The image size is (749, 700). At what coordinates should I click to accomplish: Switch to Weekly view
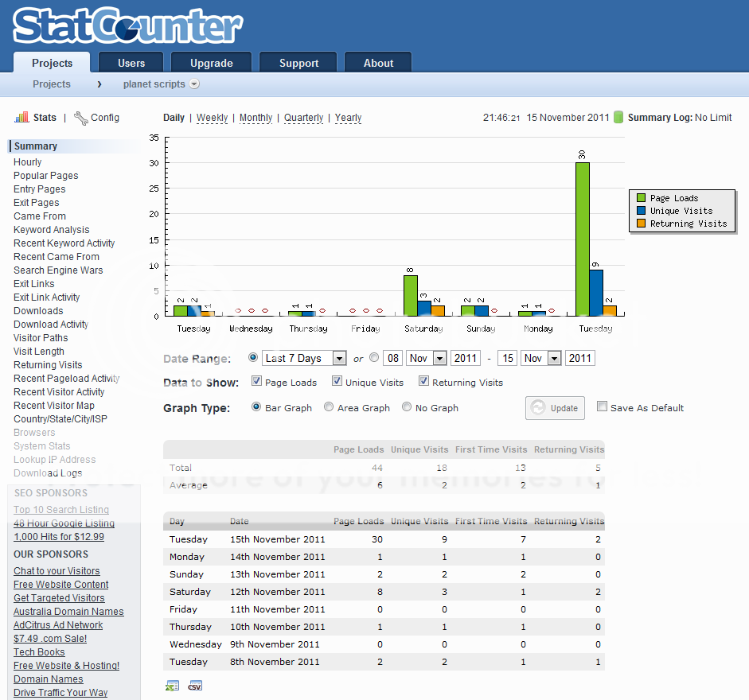pos(212,118)
